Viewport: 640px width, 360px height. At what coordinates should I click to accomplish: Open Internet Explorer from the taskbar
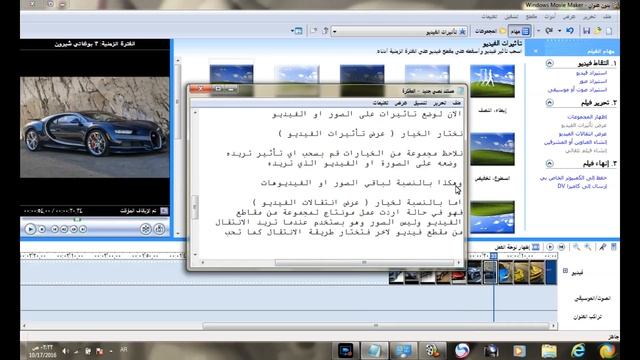[x=578, y=351]
